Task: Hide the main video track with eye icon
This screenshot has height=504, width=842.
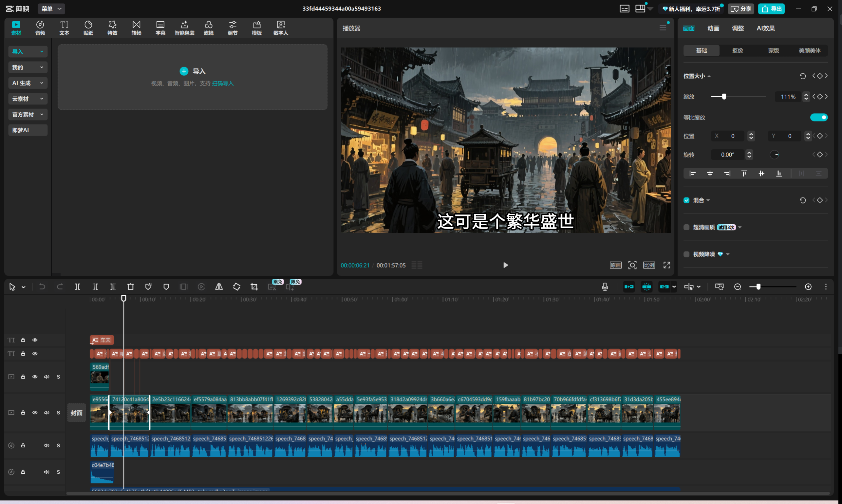Action: [35, 413]
